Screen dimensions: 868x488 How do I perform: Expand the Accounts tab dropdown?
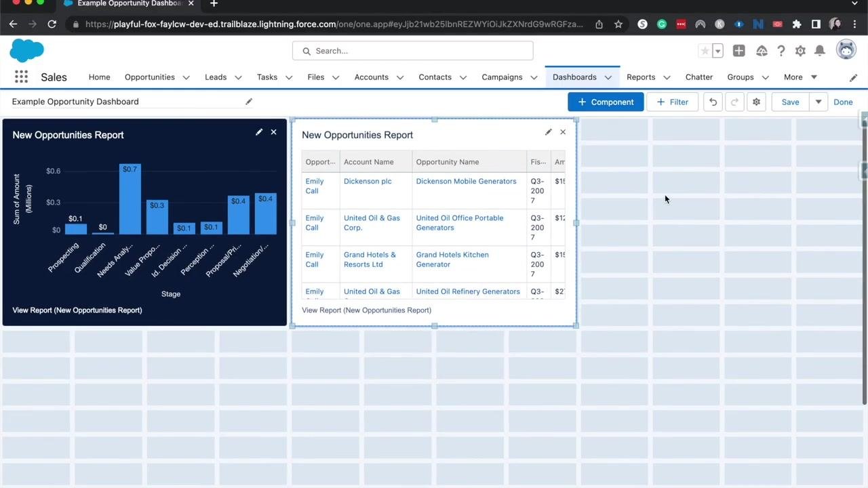tap(400, 77)
